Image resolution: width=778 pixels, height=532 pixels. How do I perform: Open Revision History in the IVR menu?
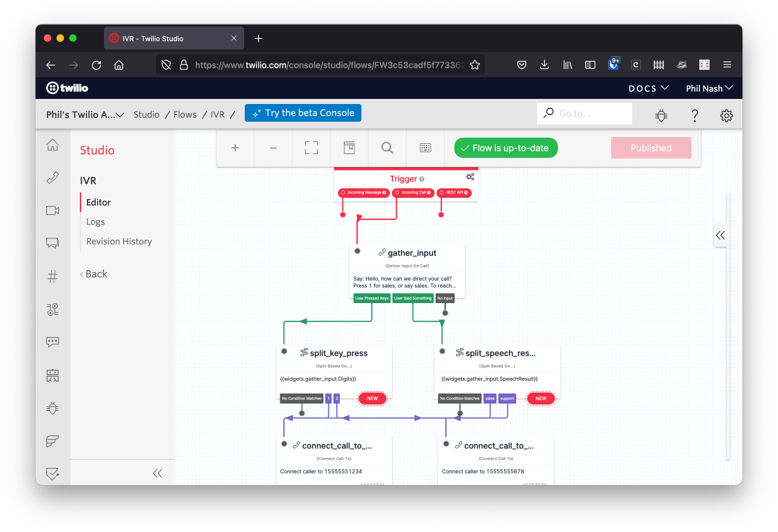119,242
